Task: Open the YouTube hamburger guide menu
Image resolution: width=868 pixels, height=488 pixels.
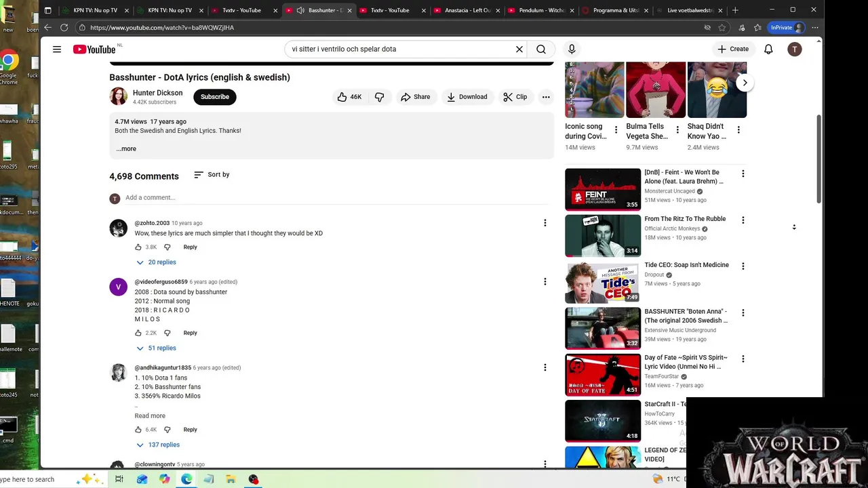Action: 57,49
